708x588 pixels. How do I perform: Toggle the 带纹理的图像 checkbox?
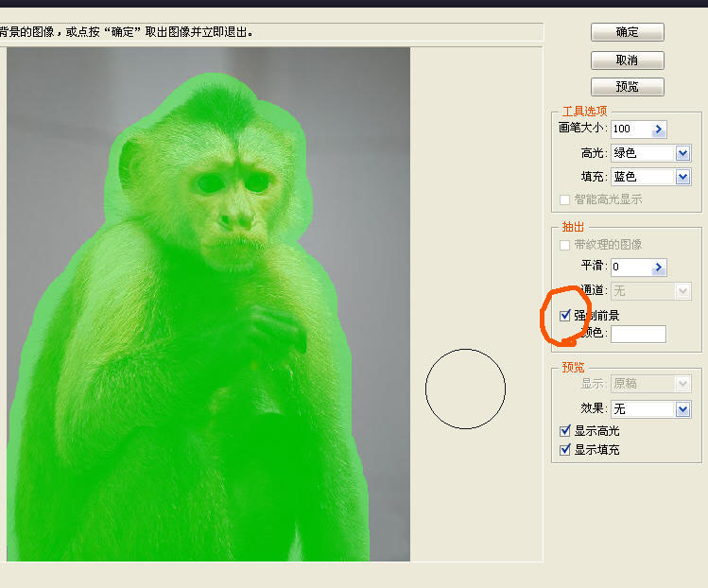(x=564, y=245)
